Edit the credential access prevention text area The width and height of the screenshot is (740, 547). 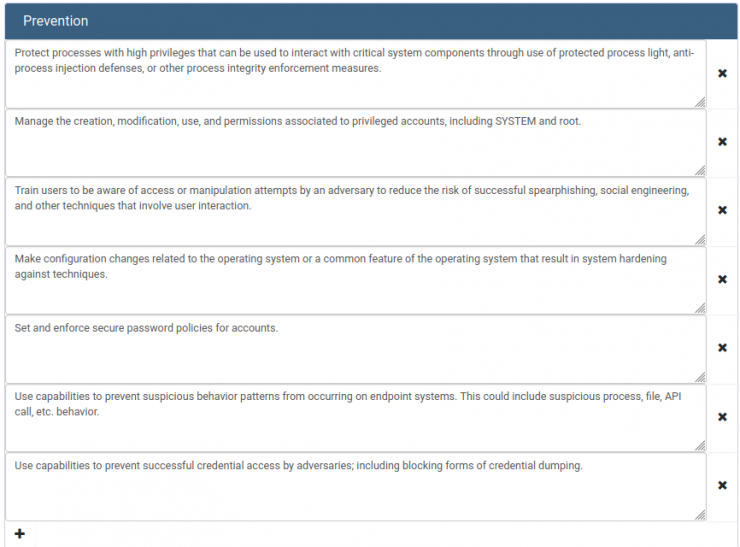pos(356,487)
